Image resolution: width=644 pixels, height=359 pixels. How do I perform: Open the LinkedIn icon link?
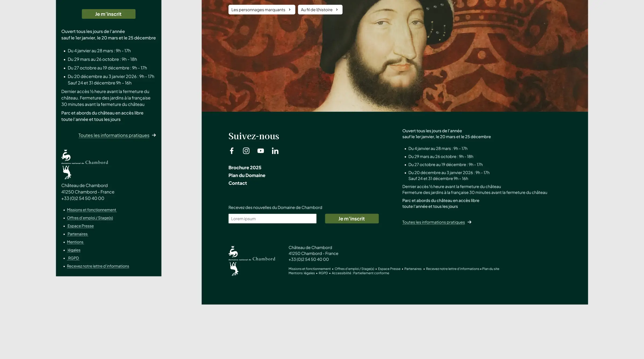click(x=275, y=151)
